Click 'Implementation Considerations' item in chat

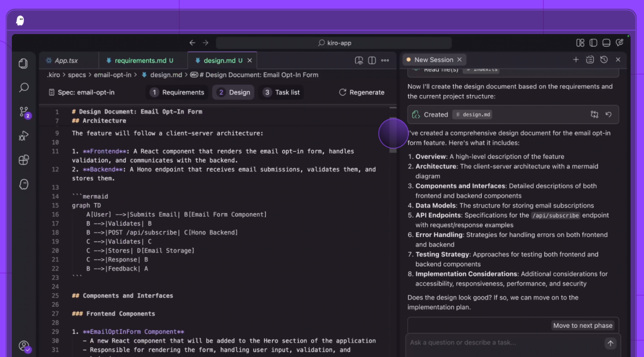tap(466, 274)
